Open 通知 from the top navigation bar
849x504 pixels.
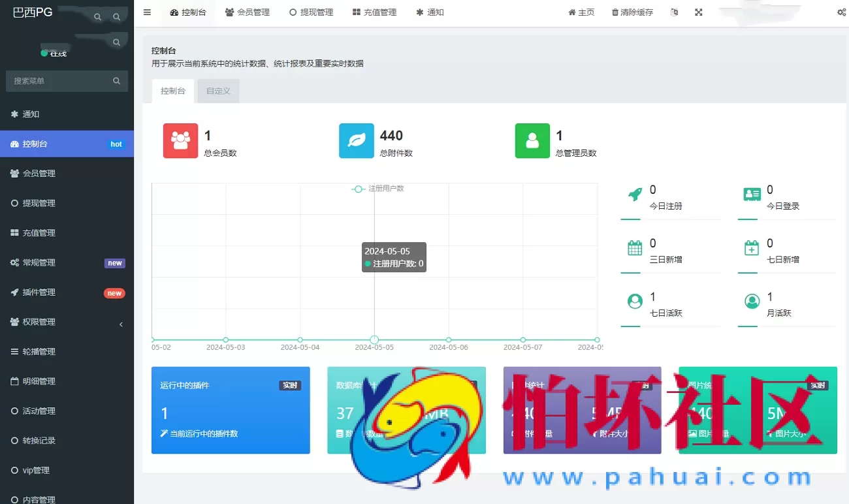pyautogui.click(x=430, y=12)
